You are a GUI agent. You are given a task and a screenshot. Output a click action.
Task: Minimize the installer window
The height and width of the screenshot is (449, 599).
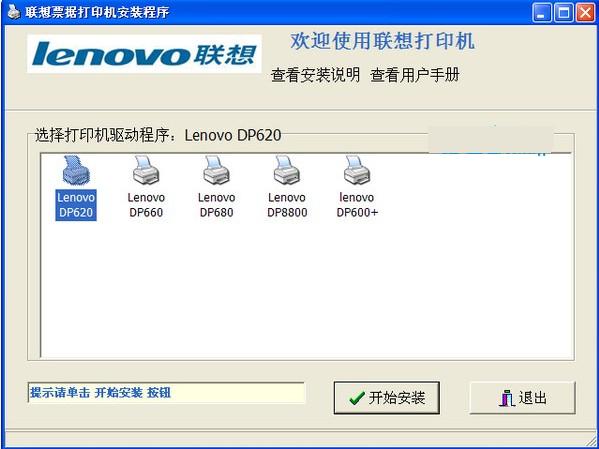[x=542, y=13]
